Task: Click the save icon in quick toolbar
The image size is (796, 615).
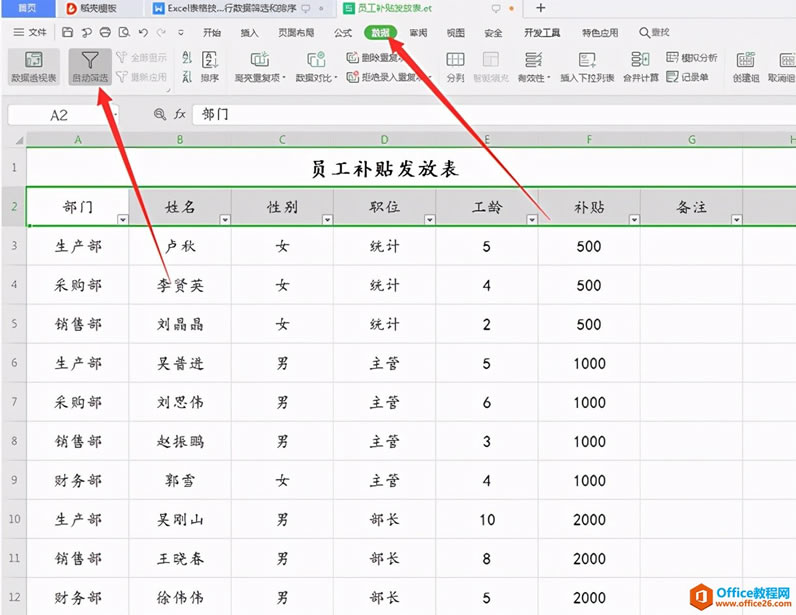Action: pyautogui.click(x=67, y=33)
